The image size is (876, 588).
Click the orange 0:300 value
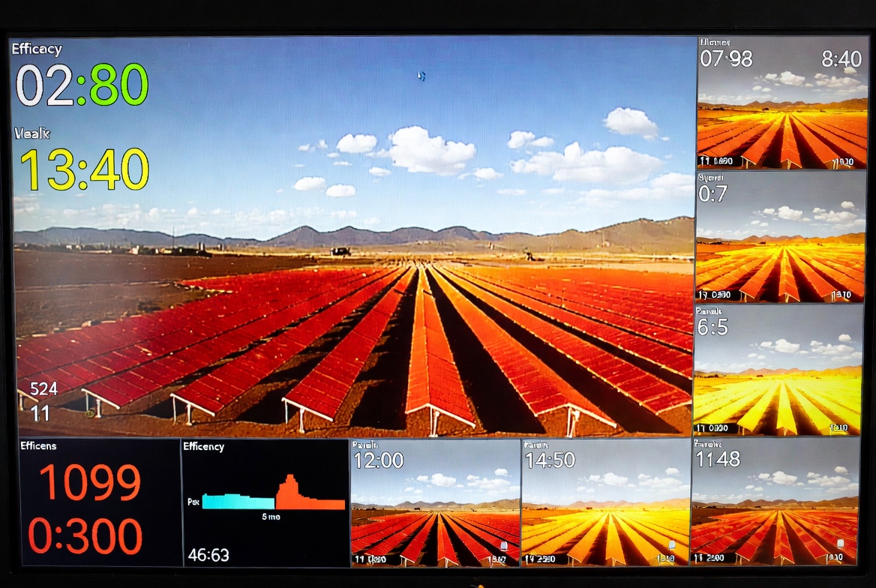[85, 536]
